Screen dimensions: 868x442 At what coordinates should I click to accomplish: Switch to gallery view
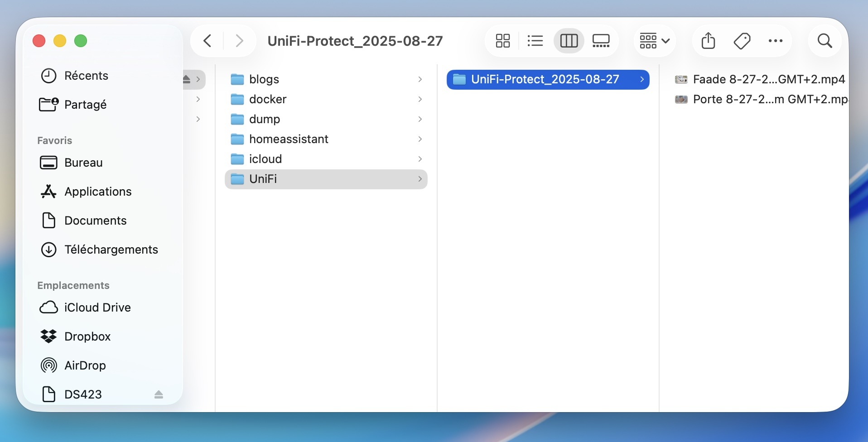[601, 41]
